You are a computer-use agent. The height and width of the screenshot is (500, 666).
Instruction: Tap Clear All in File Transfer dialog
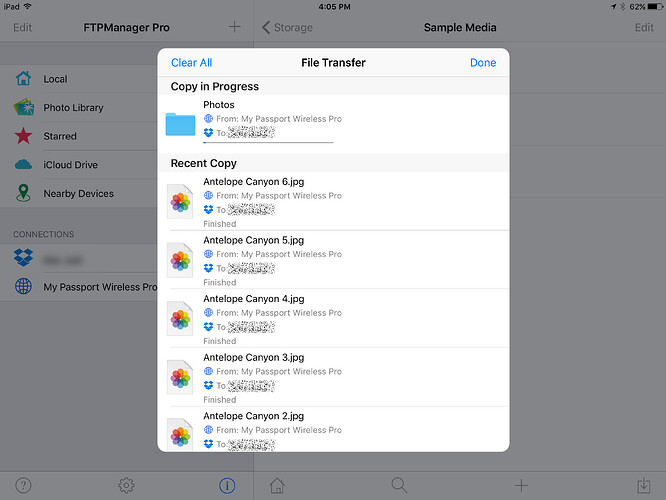[x=191, y=63]
